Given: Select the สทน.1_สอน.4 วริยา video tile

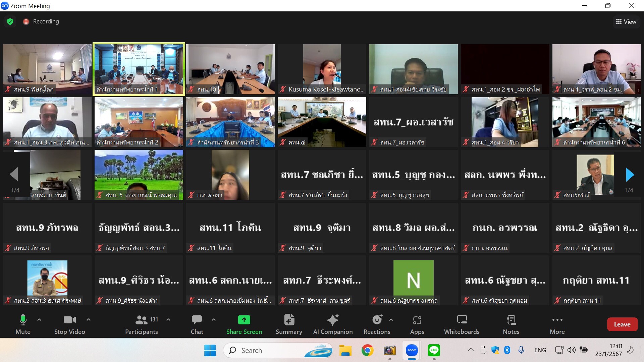Looking at the screenshot, I should click(505, 122).
